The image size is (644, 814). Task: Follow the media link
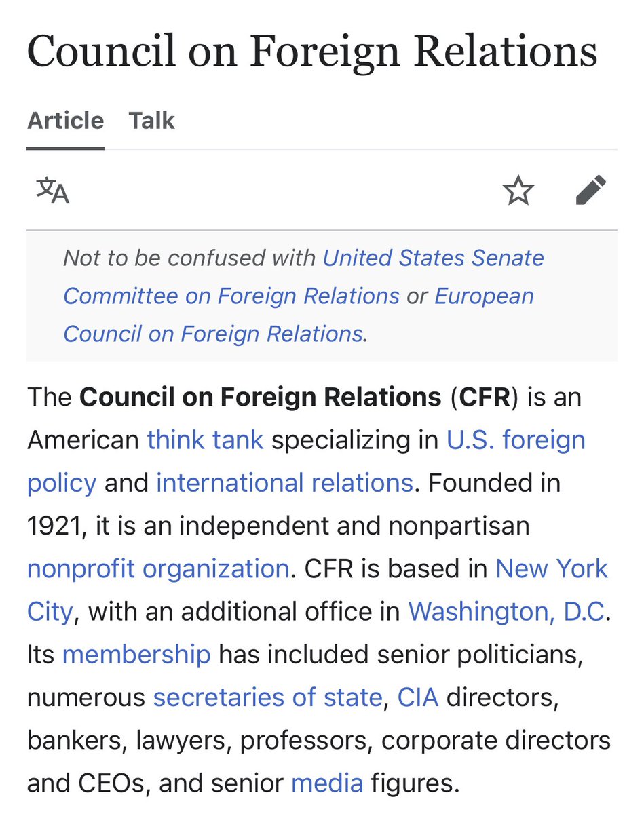[327, 783]
